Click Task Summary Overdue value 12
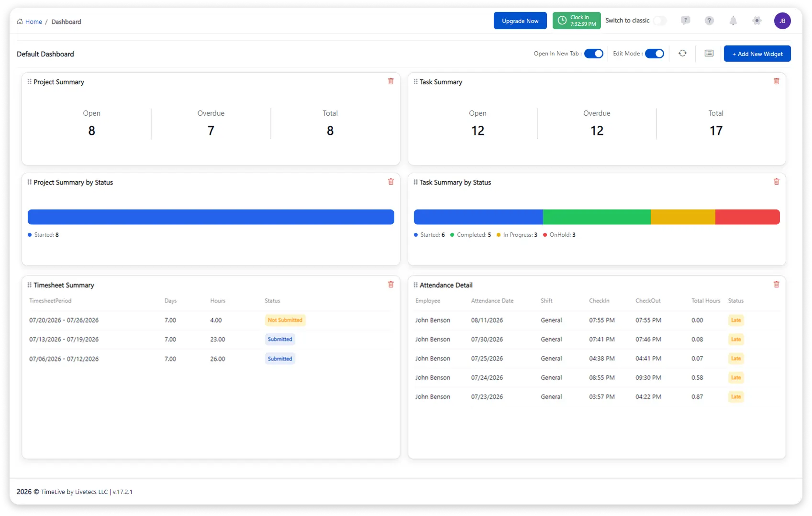Screen dimensions: 812x516 coord(597,131)
